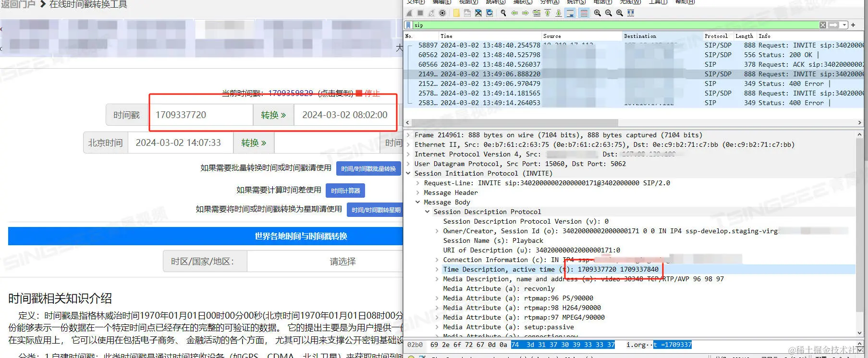Expand Owner/Creator, Session Id node
The width and height of the screenshot is (868, 358).
coord(437,231)
